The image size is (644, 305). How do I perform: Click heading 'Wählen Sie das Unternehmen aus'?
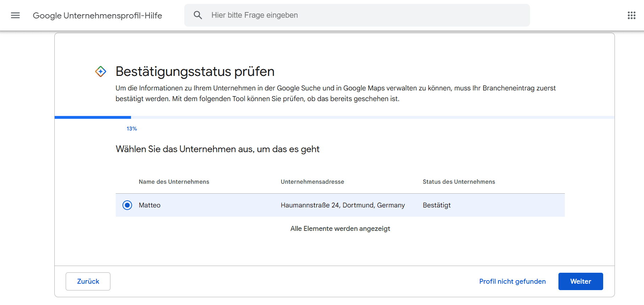pyautogui.click(x=218, y=149)
